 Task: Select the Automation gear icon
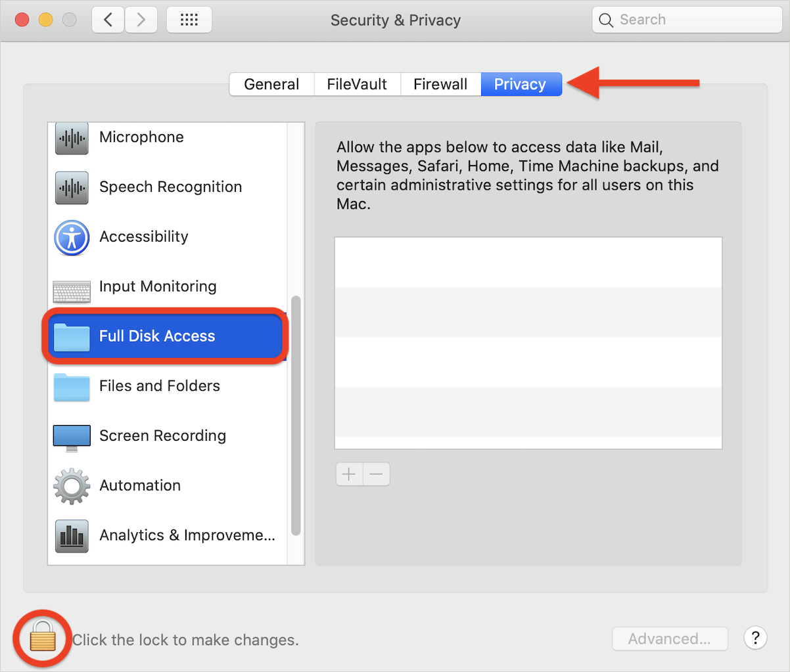pos(72,487)
